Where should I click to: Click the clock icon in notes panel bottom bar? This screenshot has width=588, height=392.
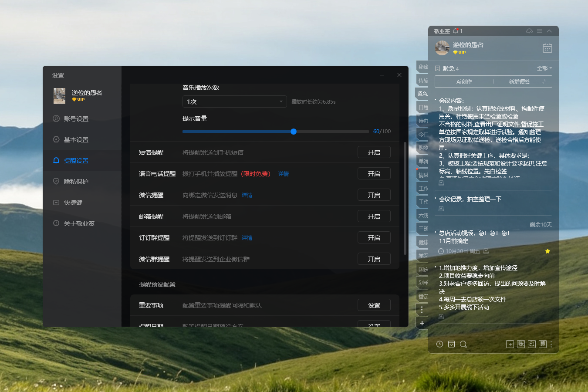(x=440, y=344)
